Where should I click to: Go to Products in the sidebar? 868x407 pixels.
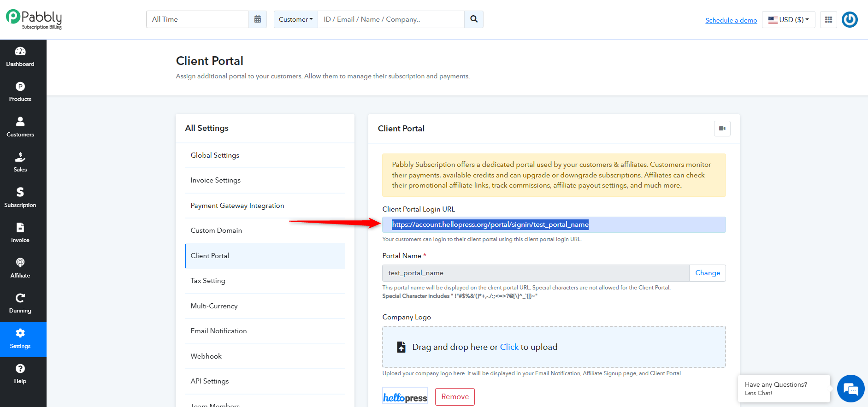(20, 92)
